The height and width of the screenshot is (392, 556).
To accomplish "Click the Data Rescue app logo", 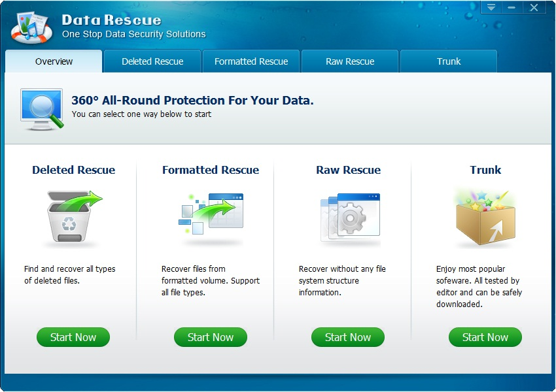I will tap(31, 27).
